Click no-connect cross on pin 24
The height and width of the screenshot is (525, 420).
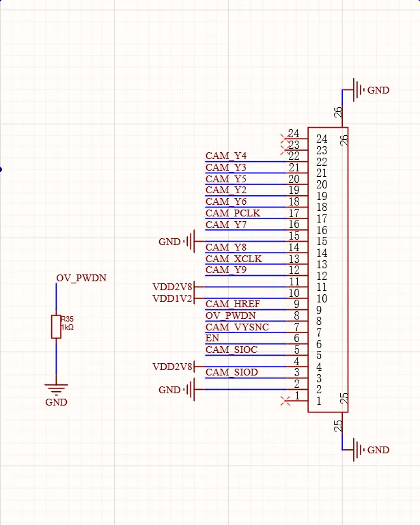coord(285,139)
